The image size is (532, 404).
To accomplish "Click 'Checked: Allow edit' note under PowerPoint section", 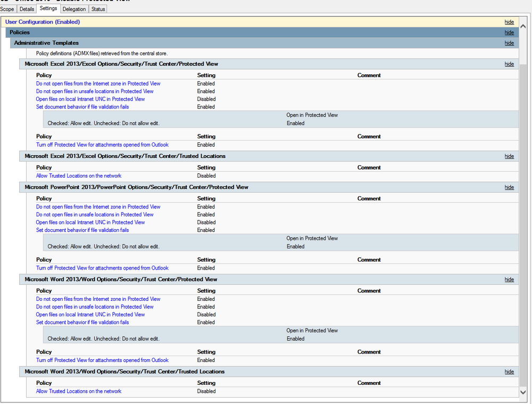I will [104, 247].
